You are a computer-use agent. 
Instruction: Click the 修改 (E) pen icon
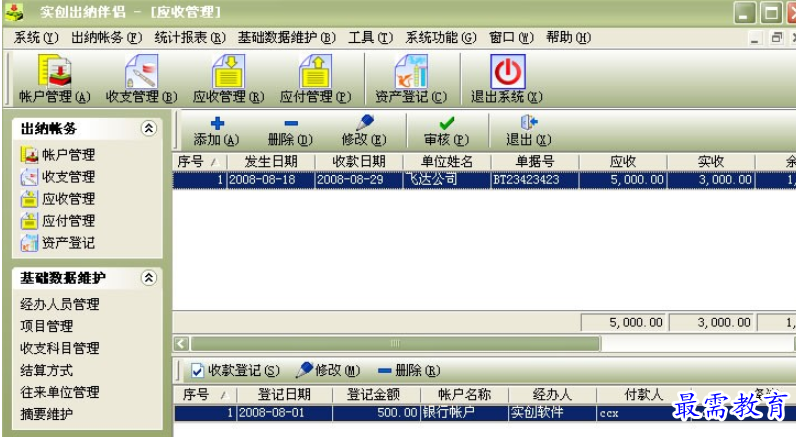(x=364, y=122)
